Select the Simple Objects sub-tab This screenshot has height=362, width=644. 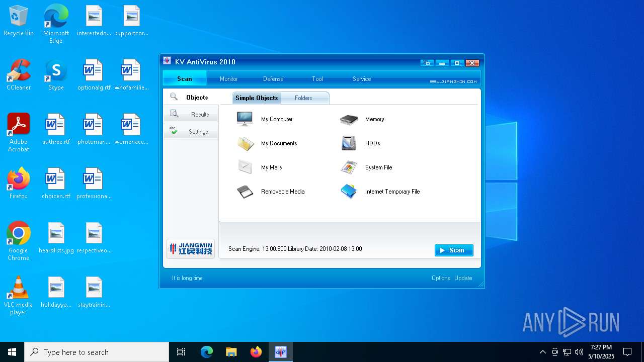click(x=257, y=98)
